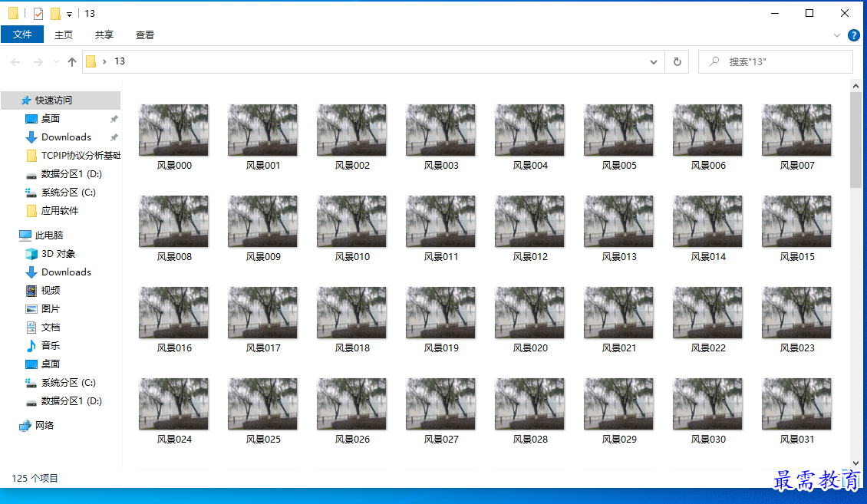Click the folder 13 in address bar
Viewport: 867px width, 504px height.
(120, 61)
